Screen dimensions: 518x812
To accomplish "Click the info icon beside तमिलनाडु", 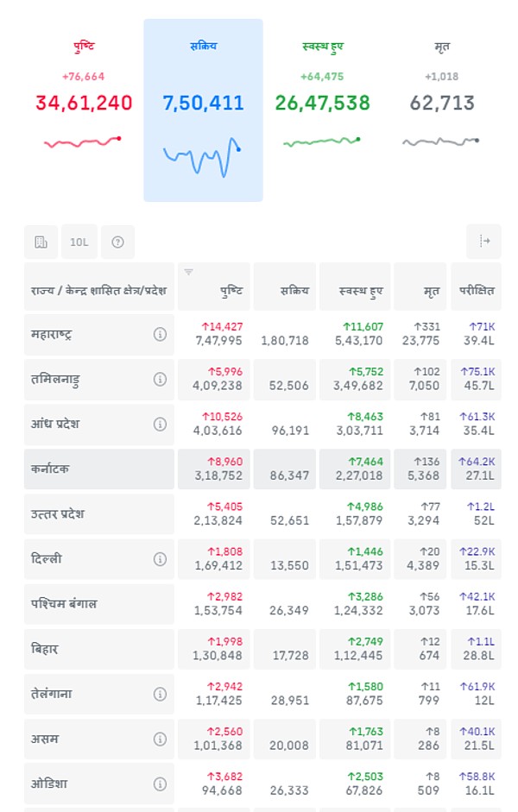I will coord(160,380).
